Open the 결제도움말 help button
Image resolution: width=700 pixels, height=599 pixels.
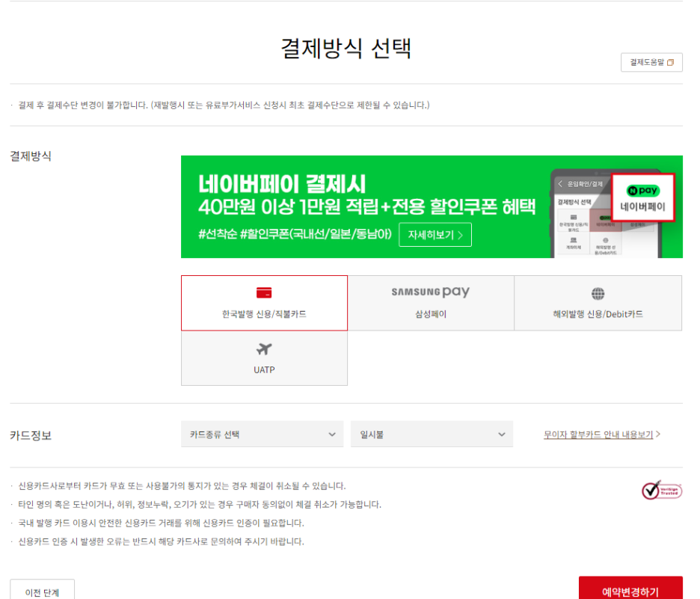(651, 63)
